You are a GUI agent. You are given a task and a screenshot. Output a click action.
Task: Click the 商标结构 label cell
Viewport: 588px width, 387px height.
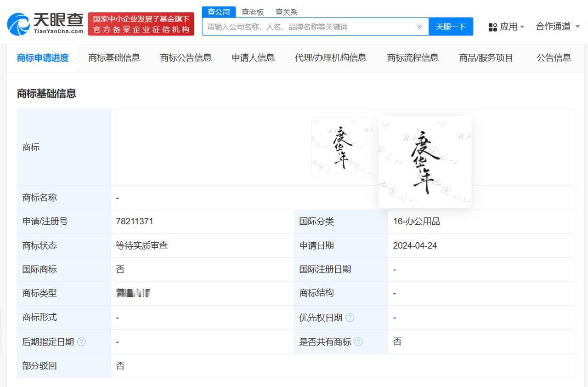pyautogui.click(x=341, y=293)
